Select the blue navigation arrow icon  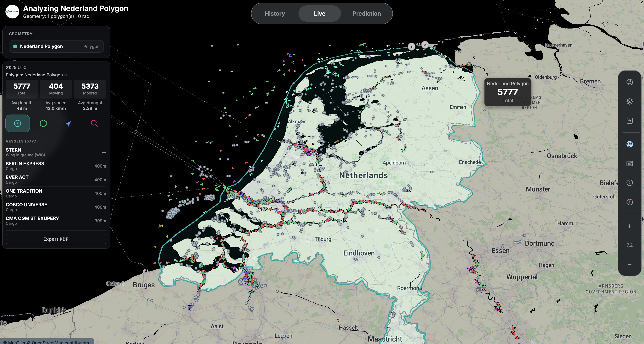tap(68, 124)
